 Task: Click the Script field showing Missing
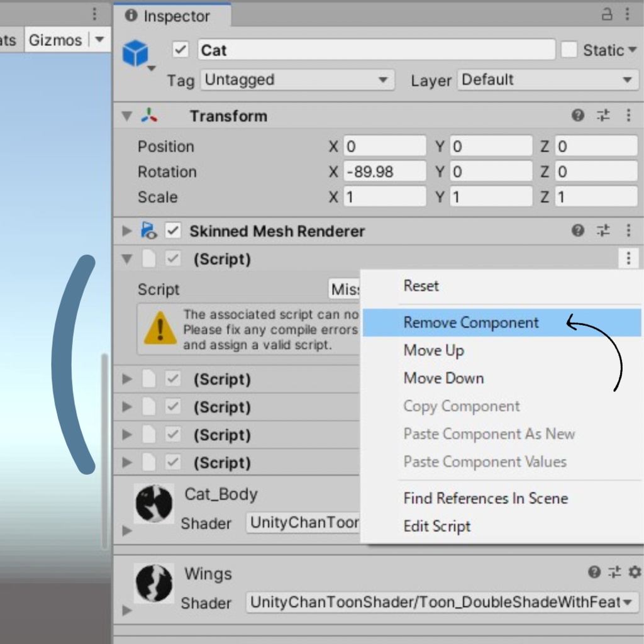(344, 289)
